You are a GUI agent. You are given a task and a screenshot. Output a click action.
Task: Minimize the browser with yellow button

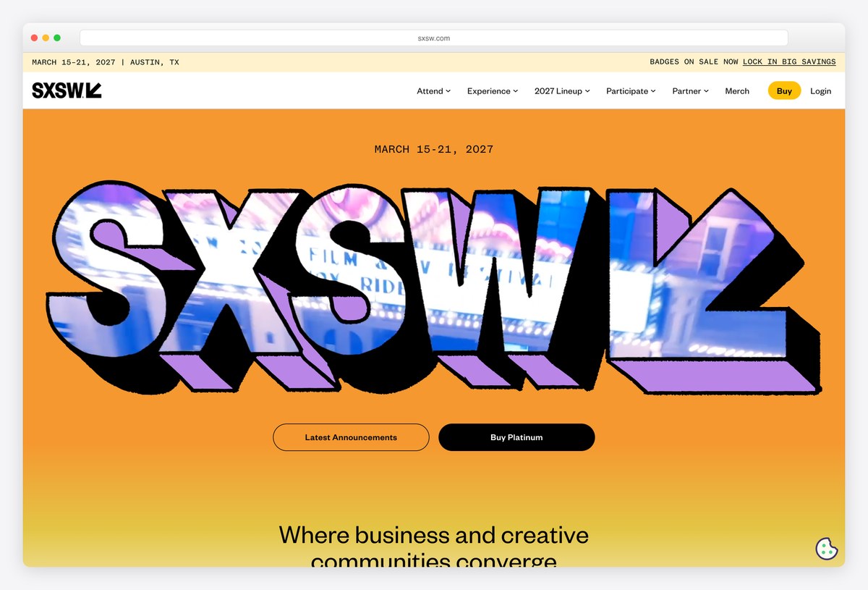tap(46, 38)
